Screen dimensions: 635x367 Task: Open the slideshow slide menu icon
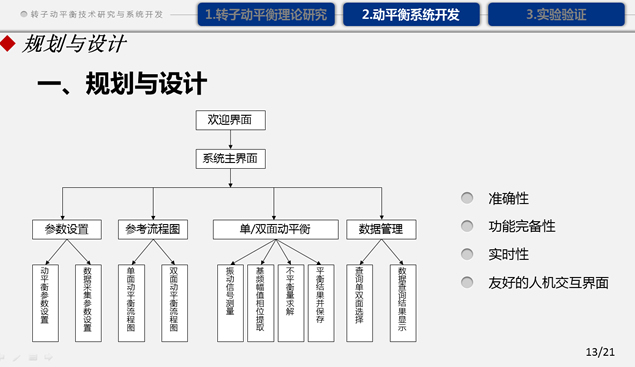coord(33,358)
